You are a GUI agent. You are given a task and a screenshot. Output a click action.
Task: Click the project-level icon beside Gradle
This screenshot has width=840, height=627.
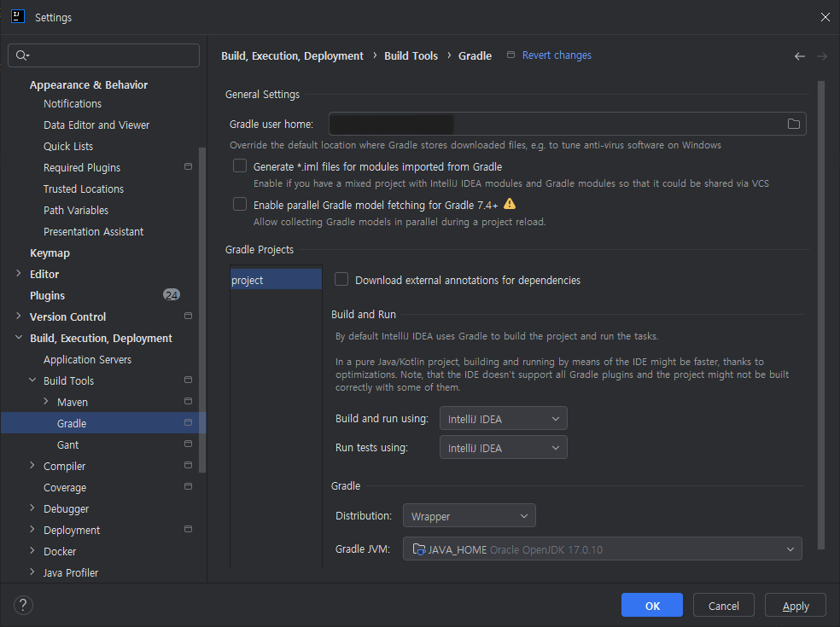(188, 422)
